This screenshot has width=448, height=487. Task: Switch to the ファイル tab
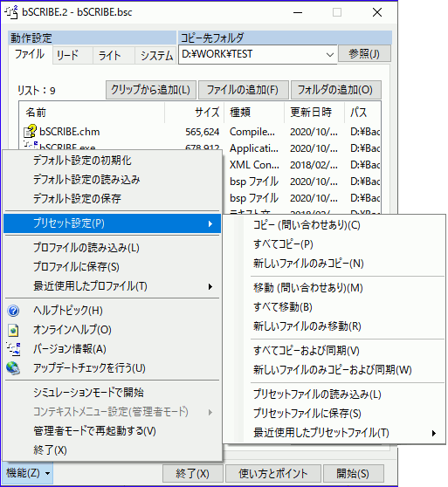coord(30,54)
